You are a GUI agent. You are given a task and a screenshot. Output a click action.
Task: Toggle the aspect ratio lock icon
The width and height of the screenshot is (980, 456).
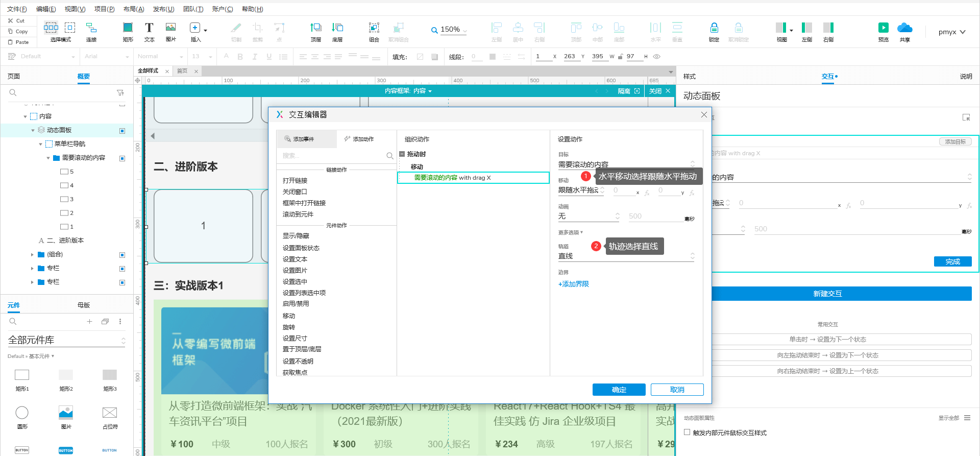click(x=620, y=57)
